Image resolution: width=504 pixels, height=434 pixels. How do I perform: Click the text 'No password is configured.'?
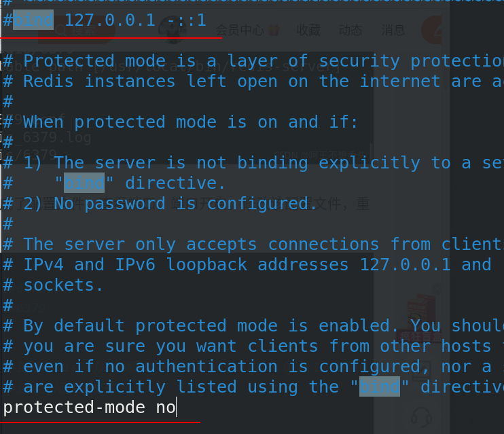[x=185, y=203]
